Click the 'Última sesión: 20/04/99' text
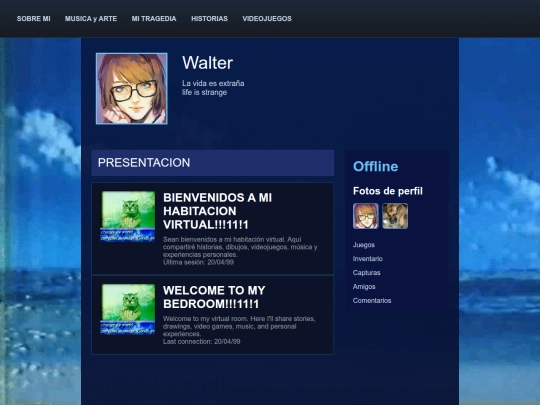Screen dimensions: 540x405 (198, 262)
